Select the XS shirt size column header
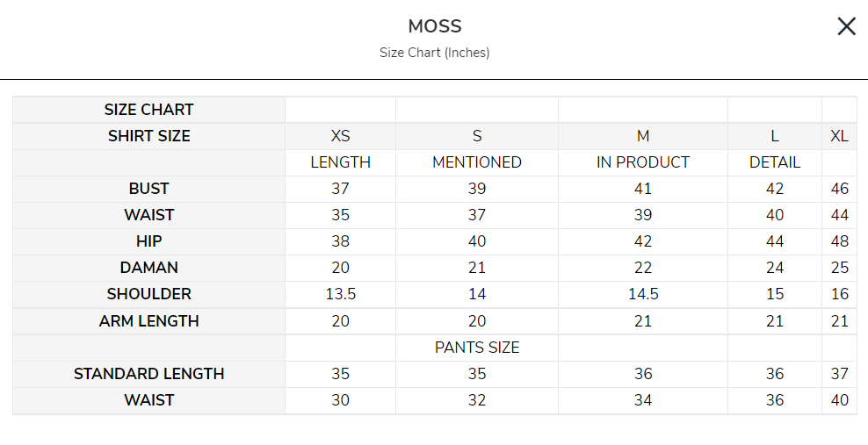This screenshot has width=868, height=445. [x=340, y=136]
